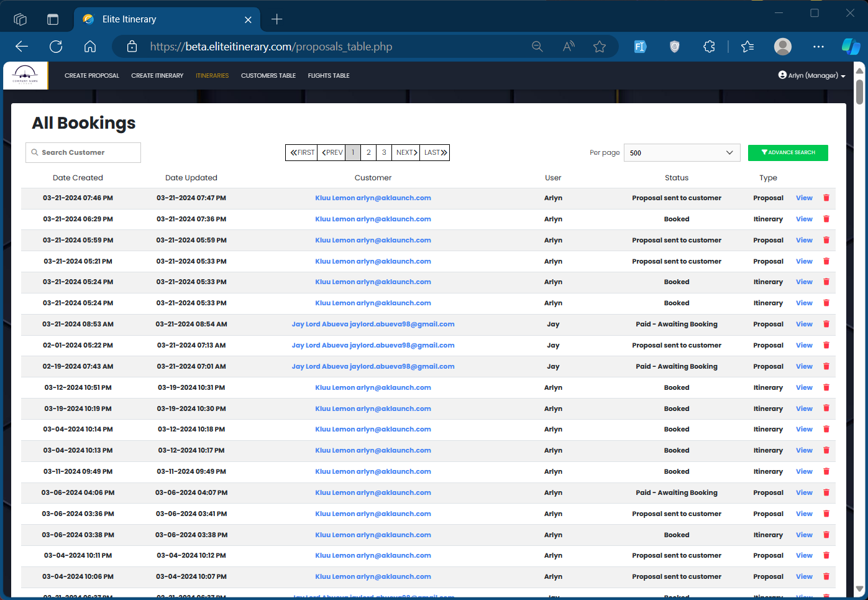Delete booking created 03-21-2024 06:29 PM
Image resolution: width=868 pixels, height=600 pixels.
pyautogui.click(x=826, y=219)
